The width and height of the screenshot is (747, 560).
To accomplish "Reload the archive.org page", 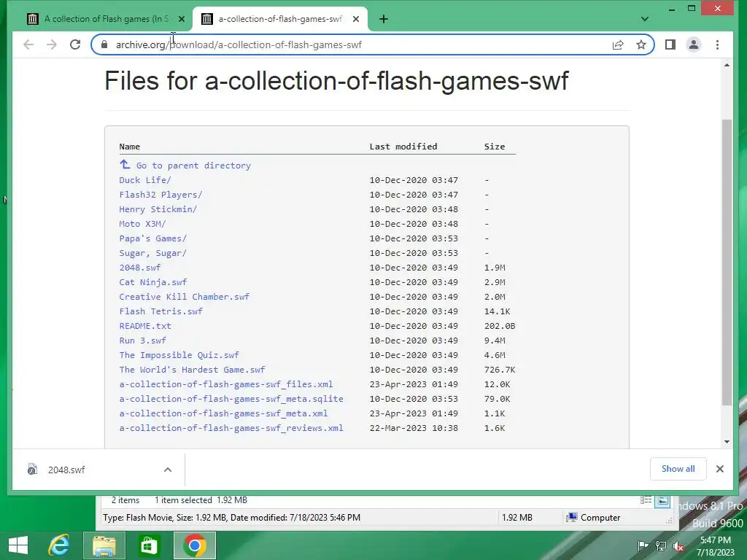I will tap(75, 44).
